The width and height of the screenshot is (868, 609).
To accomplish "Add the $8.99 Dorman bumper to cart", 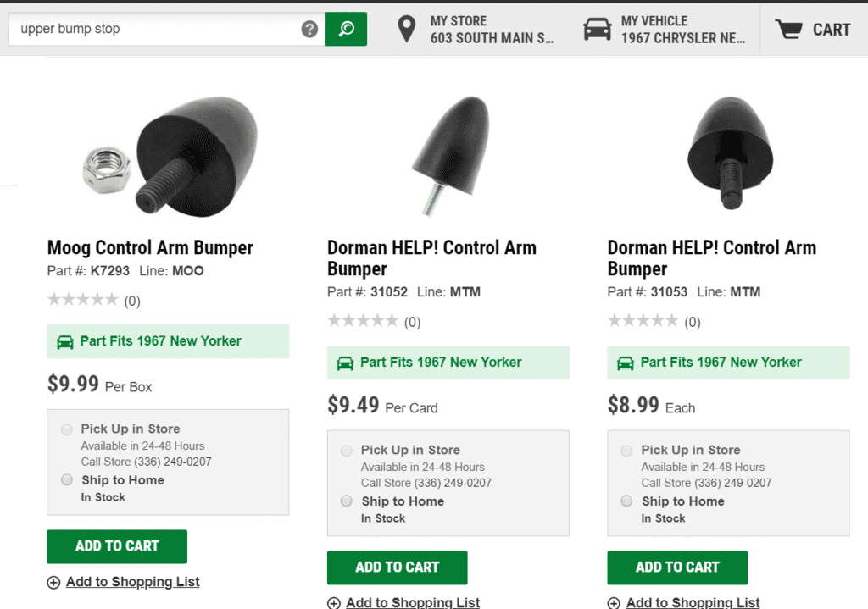I will [677, 567].
